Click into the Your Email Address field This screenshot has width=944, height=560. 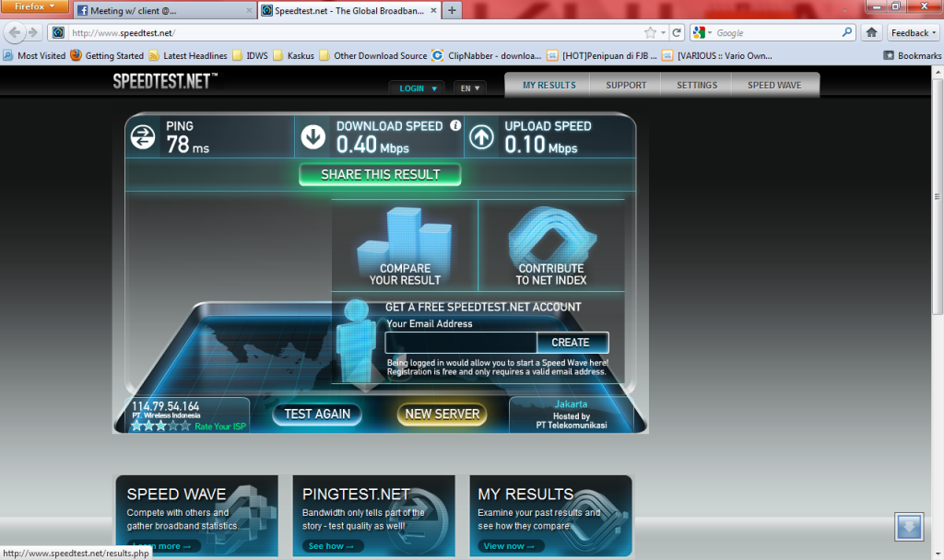[x=461, y=343]
